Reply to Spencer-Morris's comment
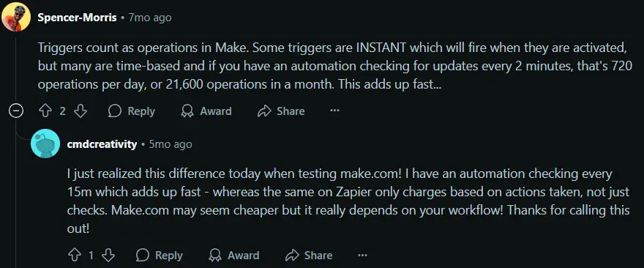 point(132,111)
